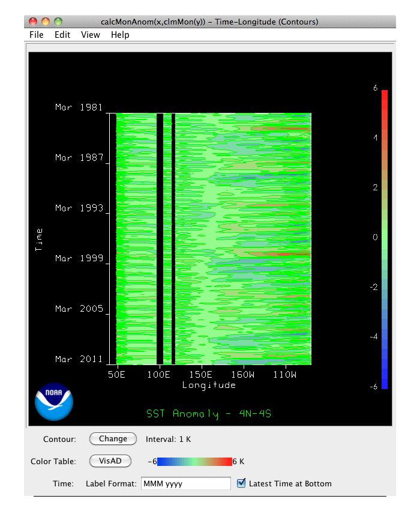Open the File menu

pos(37,35)
